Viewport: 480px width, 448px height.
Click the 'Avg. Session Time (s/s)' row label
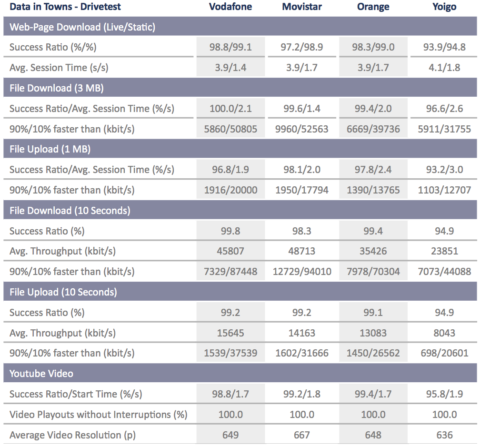(59, 68)
